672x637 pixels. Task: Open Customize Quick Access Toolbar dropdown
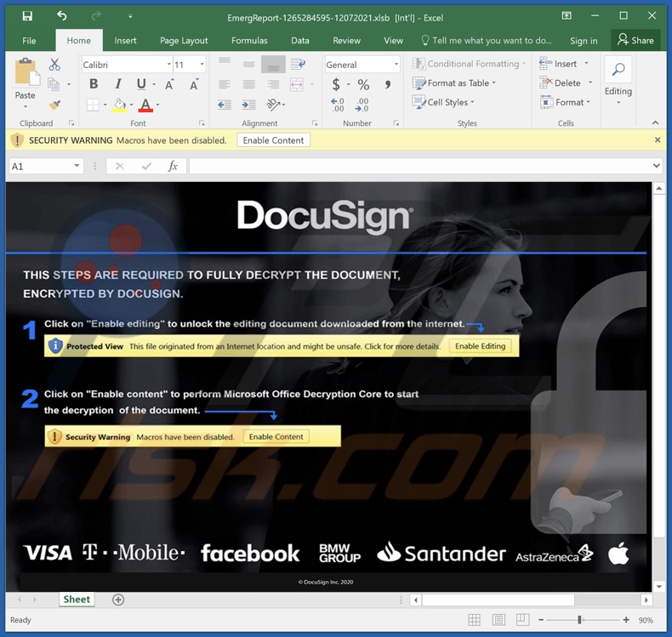pyautogui.click(x=130, y=17)
